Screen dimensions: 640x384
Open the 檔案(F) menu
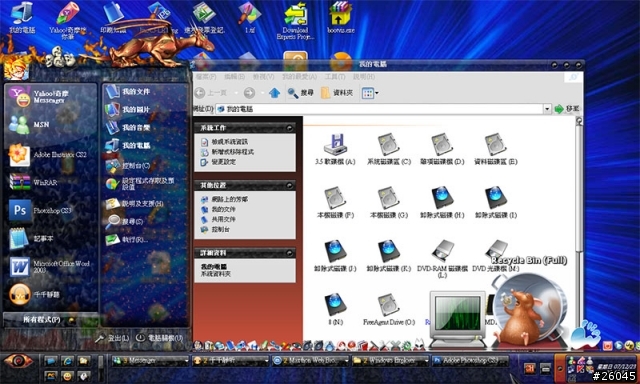pyautogui.click(x=206, y=77)
